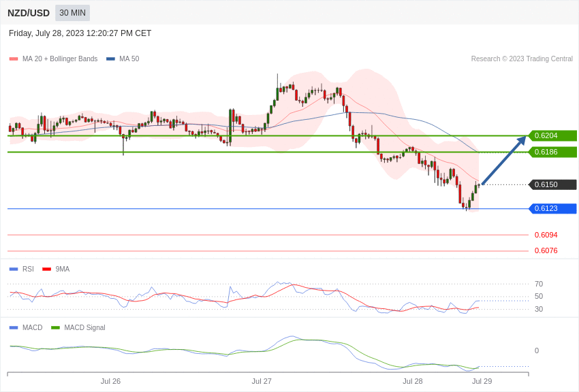Open the 30 MIN timeframe selector

click(x=72, y=13)
